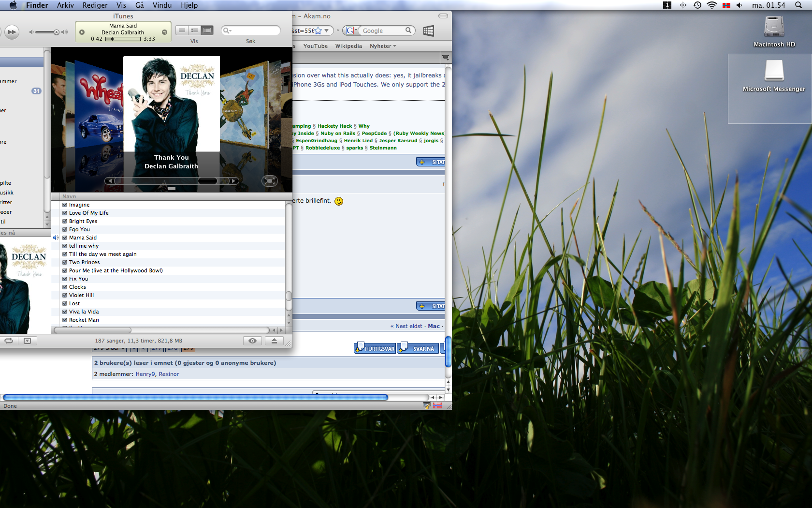Click the Cover Flow scroller thumb
Viewport: 812px width, 508px height.
(207, 181)
